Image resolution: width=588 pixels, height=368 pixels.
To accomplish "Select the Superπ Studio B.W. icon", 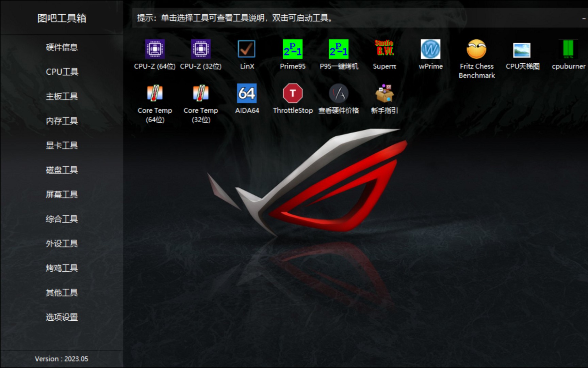I will [x=385, y=48].
